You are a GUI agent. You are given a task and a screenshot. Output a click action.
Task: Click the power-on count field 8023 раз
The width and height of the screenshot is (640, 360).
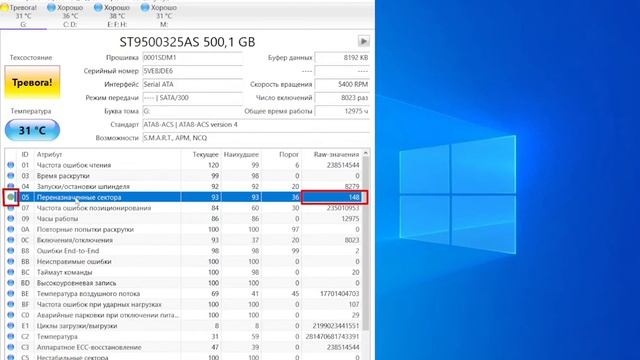coord(342,98)
